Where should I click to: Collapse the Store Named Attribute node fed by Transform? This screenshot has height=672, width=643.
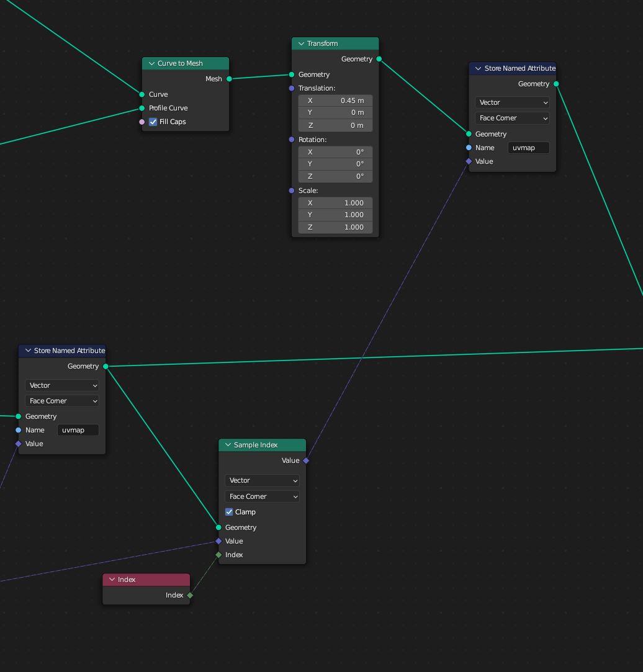(x=479, y=69)
